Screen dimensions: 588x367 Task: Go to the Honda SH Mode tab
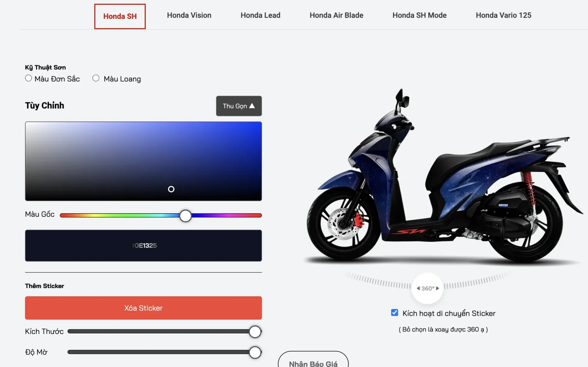click(x=419, y=15)
